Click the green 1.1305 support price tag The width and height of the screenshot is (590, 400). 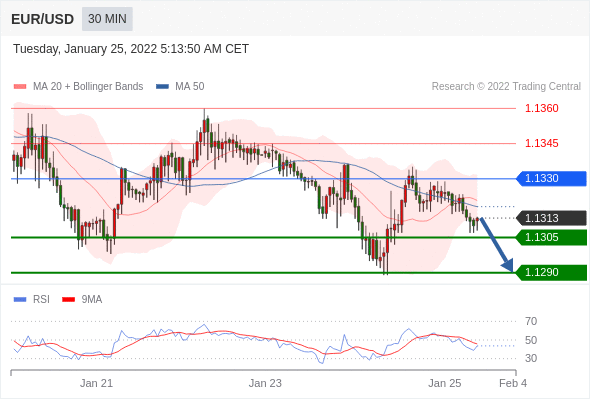pyautogui.click(x=551, y=237)
